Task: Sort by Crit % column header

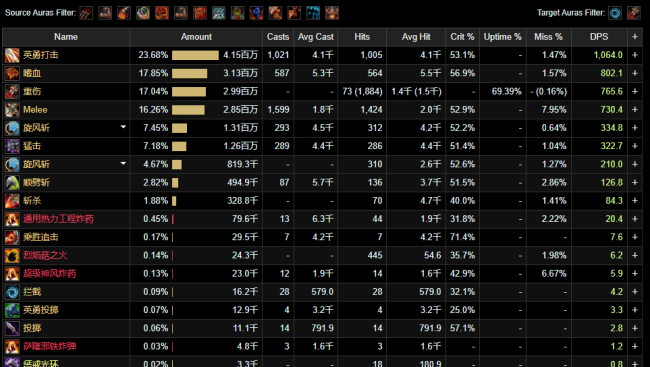Action: click(x=462, y=37)
